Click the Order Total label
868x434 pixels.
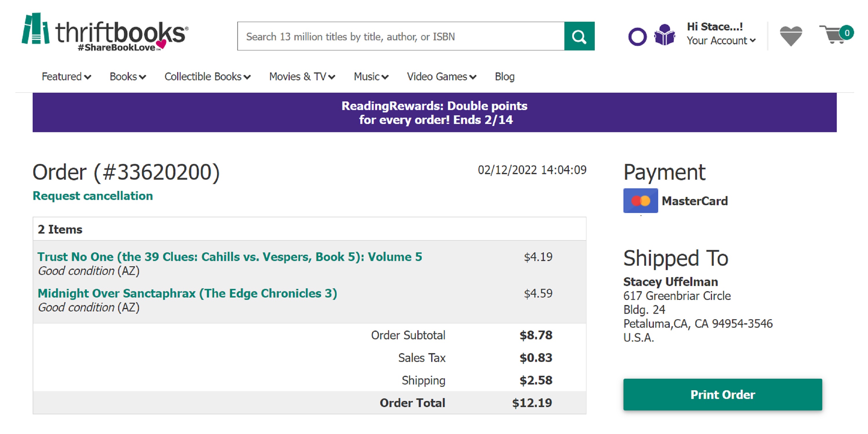(x=412, y=403)
